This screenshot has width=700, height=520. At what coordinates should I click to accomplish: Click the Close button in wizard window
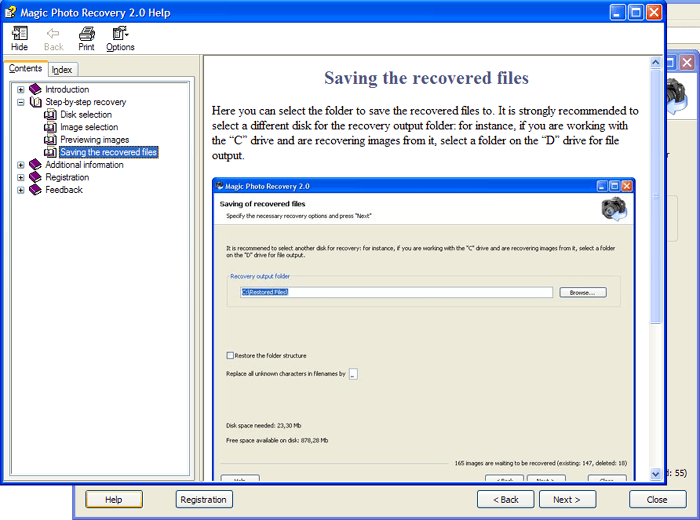(x=658, y=499)
